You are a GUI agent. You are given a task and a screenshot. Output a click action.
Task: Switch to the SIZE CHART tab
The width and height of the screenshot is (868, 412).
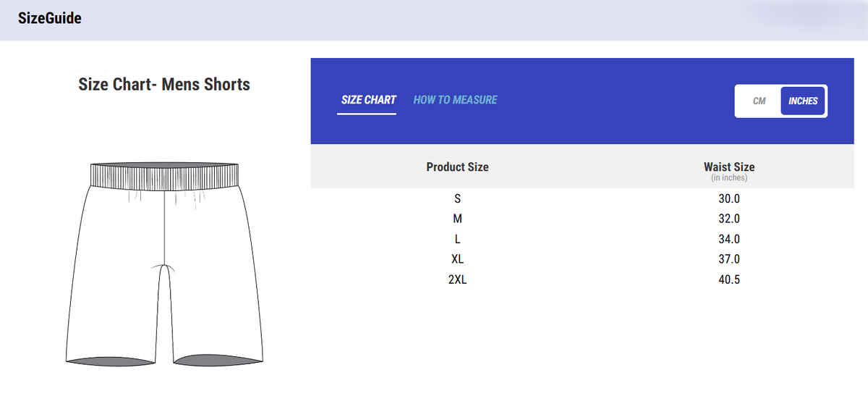point(368,100)
